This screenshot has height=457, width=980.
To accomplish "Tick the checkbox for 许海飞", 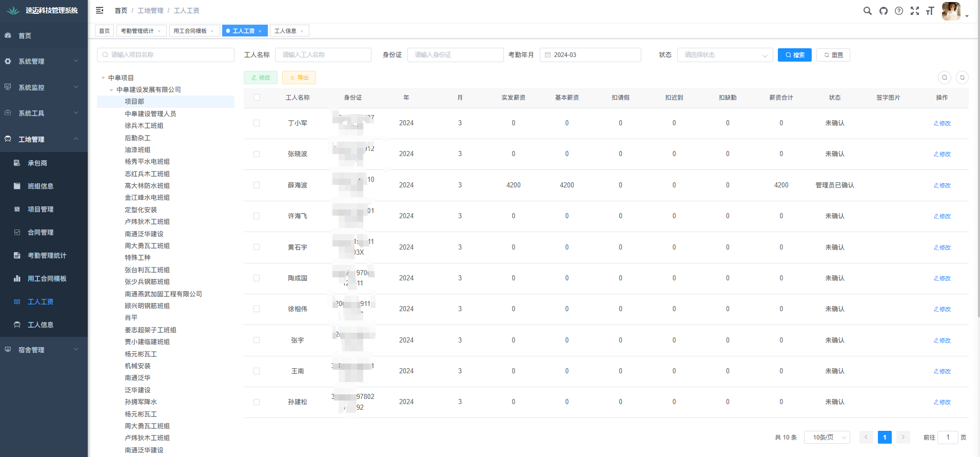I will [257, 216].
